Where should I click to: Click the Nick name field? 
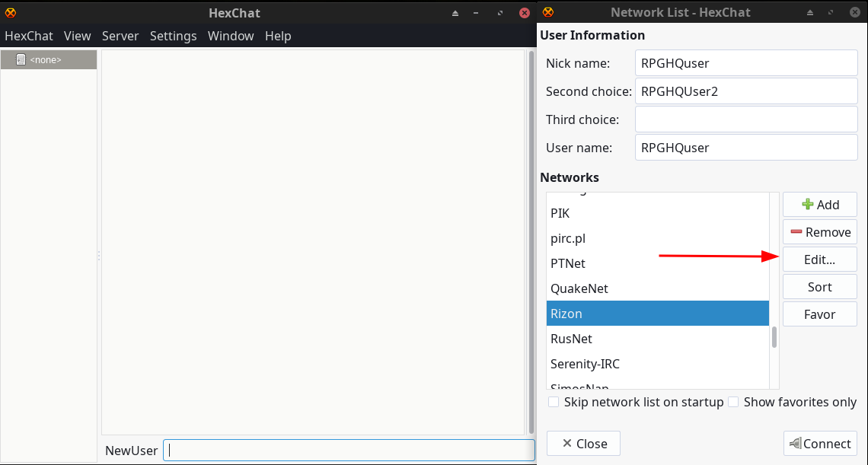point(746,63)
